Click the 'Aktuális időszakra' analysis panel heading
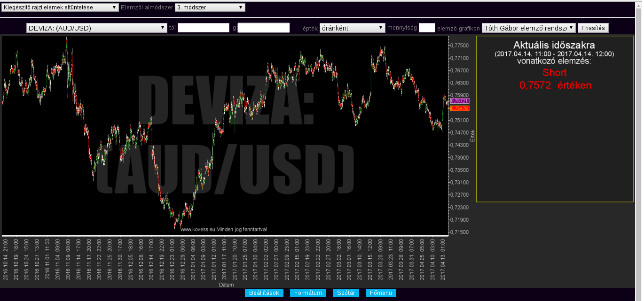644x301 pixels. tap(554, 46)
